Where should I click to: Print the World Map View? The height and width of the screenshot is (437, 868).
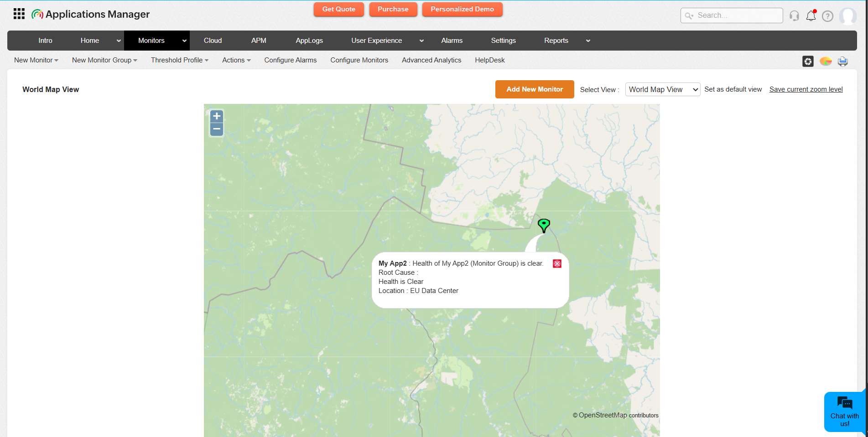(842, 61)
